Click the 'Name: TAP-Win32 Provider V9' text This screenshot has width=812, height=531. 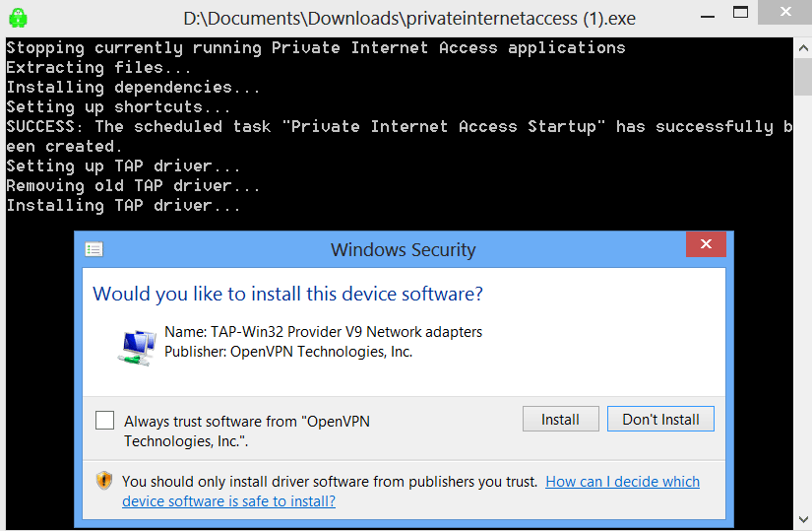tap(323, 332)
